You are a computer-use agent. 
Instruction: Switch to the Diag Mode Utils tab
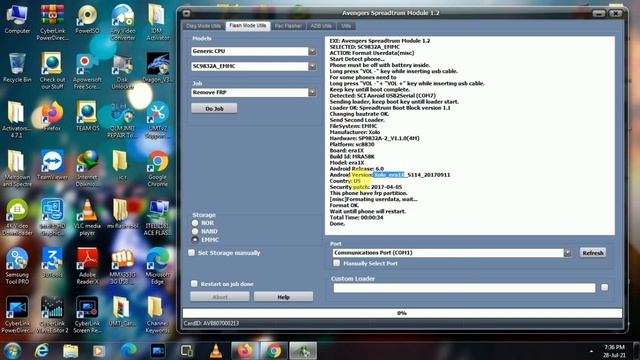pyautogui.click(x=203, y=26)
